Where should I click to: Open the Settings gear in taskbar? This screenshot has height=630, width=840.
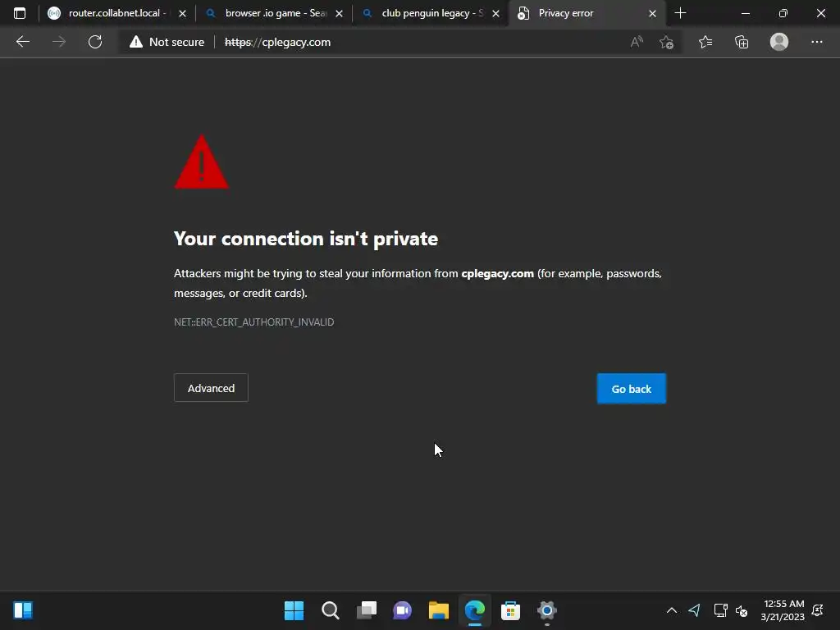pos(547,610)
